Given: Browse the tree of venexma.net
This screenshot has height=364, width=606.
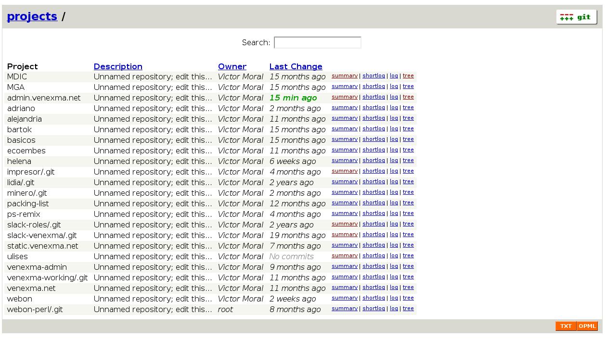Looking at the screenshot, I should 408,288.
